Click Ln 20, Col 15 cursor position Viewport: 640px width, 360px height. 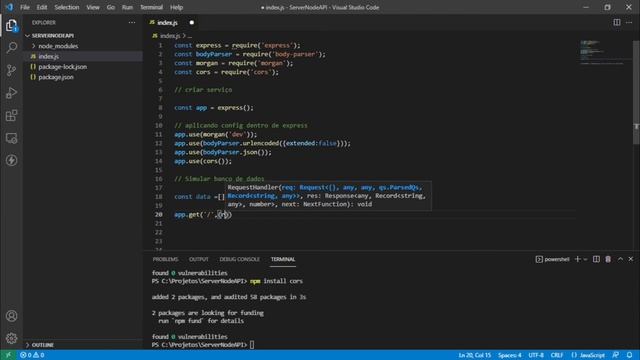click(x=474, y=355)
